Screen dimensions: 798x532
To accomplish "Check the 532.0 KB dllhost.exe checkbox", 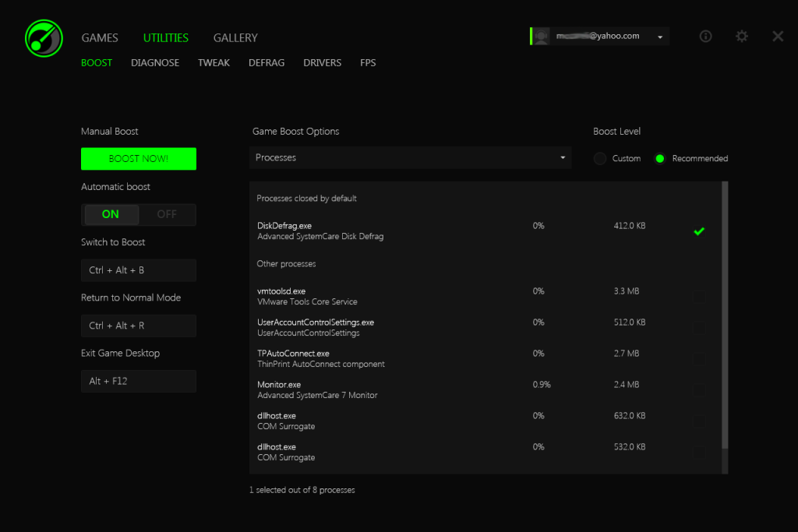I will [699, 452].
